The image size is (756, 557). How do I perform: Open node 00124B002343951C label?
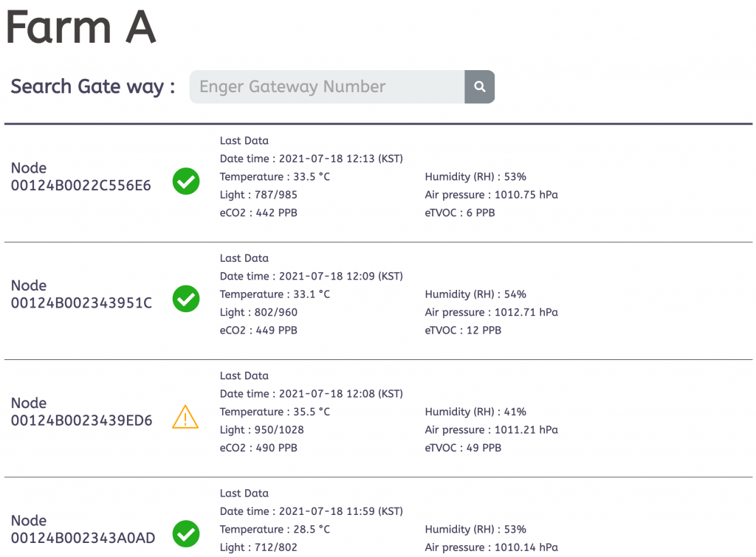pos(81,294)
